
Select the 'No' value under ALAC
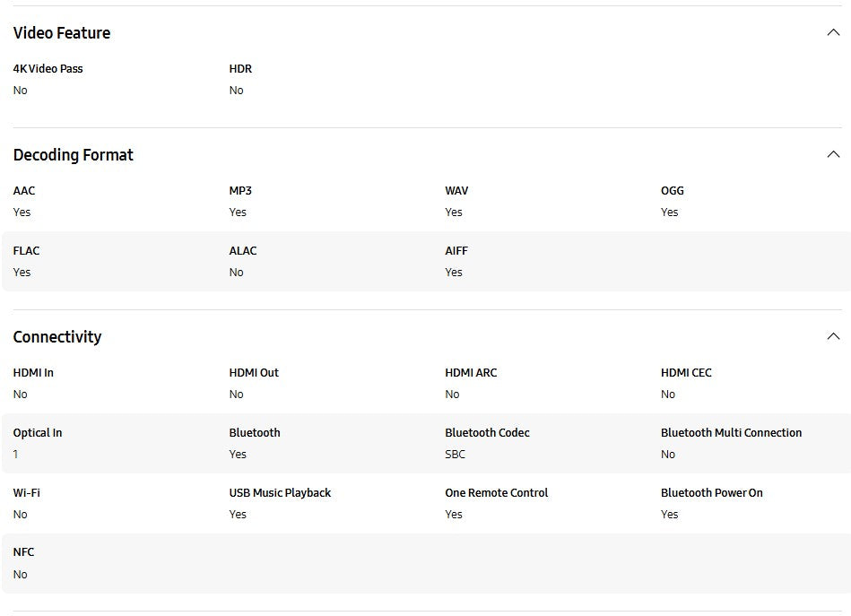(236, 273)
